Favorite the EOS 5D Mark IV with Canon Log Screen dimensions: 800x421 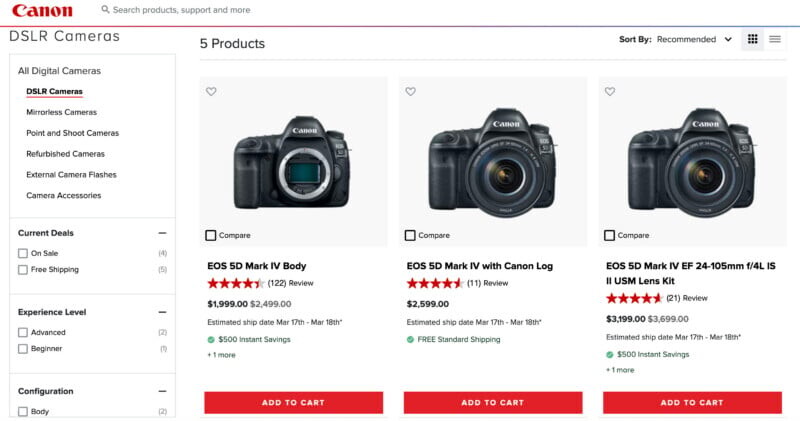pyautogui.click(x=410, y=91)
